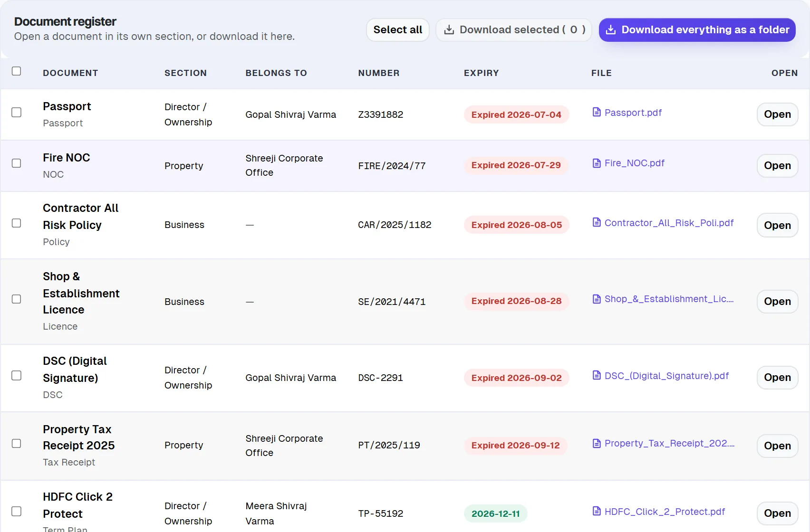Click the HDFC_Click_2_Protect.pdf link
The height and width of the screenshot is (532, 810).
coord(665,512)
